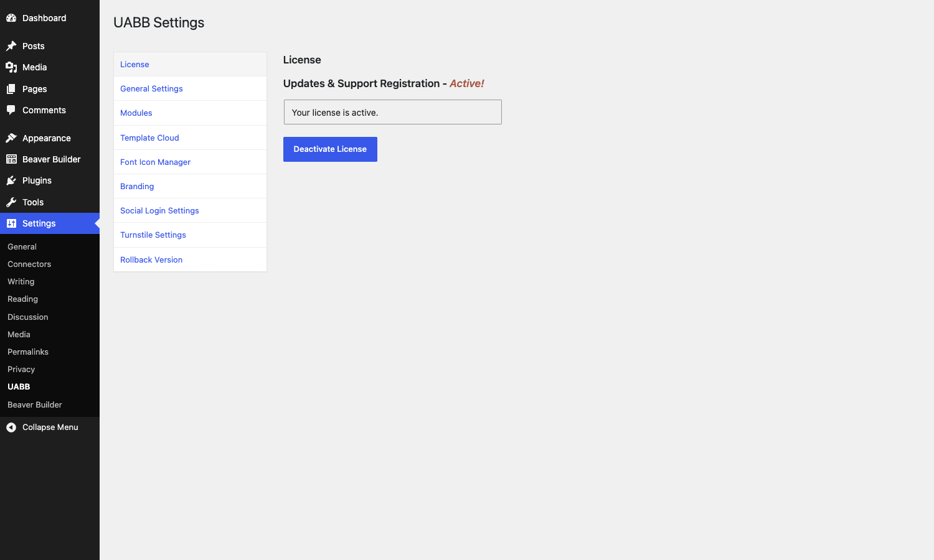Open Discussion settings submenu
The width and height of the screenshot is (934, 560).
[27, 317]
